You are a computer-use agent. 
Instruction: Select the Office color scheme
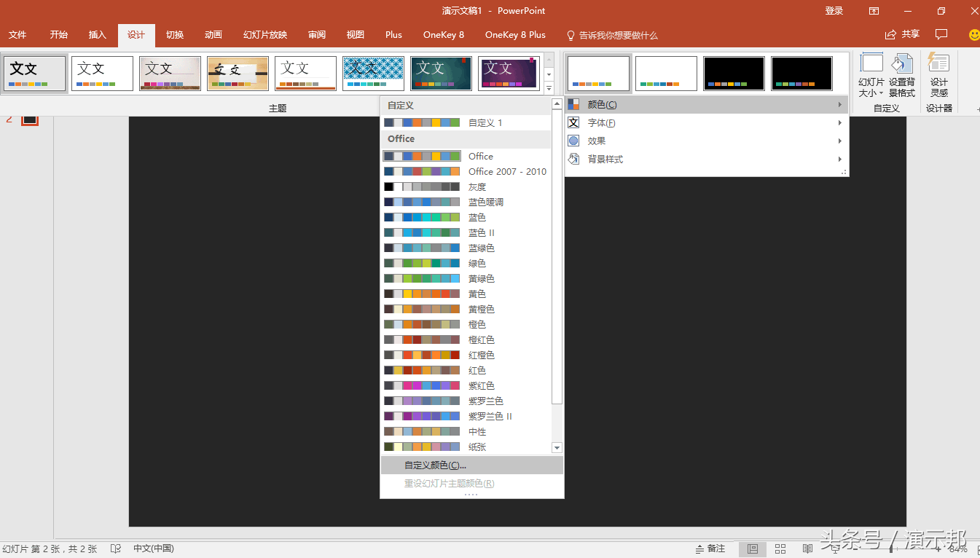click(x=466, y=156)
